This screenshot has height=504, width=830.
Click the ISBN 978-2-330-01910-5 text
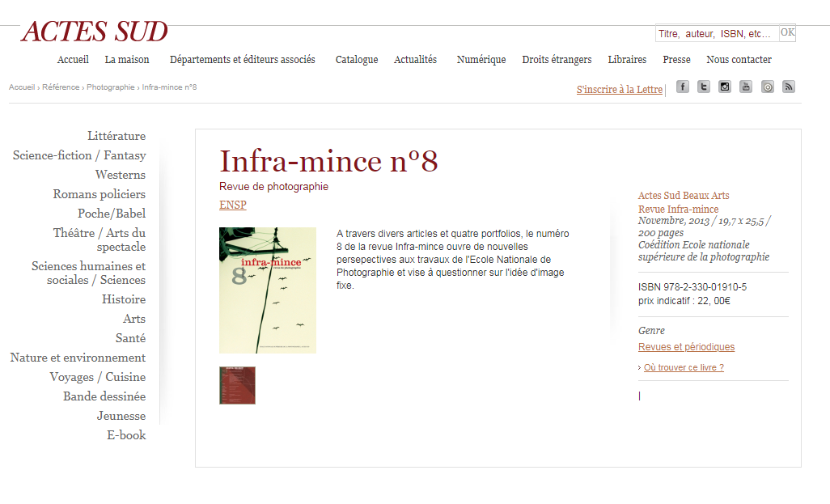point(692,287)
